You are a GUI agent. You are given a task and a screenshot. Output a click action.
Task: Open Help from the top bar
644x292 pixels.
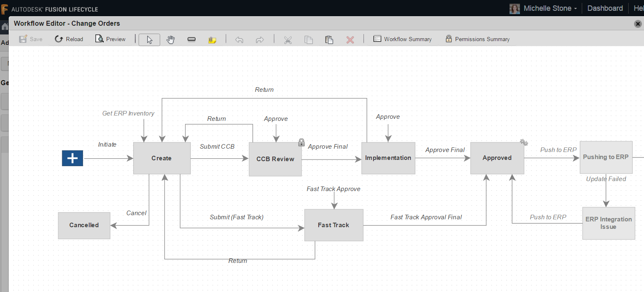pos(638,8)
